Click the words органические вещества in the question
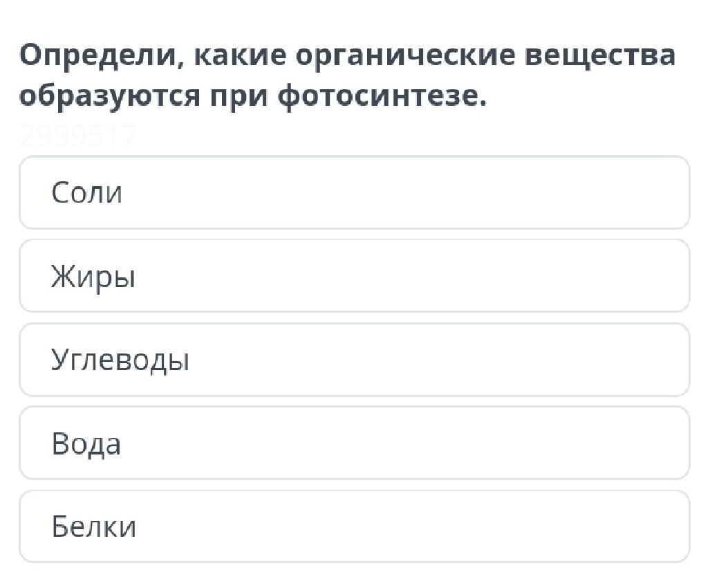Screen dimensions: 728x579 point(485,55)
